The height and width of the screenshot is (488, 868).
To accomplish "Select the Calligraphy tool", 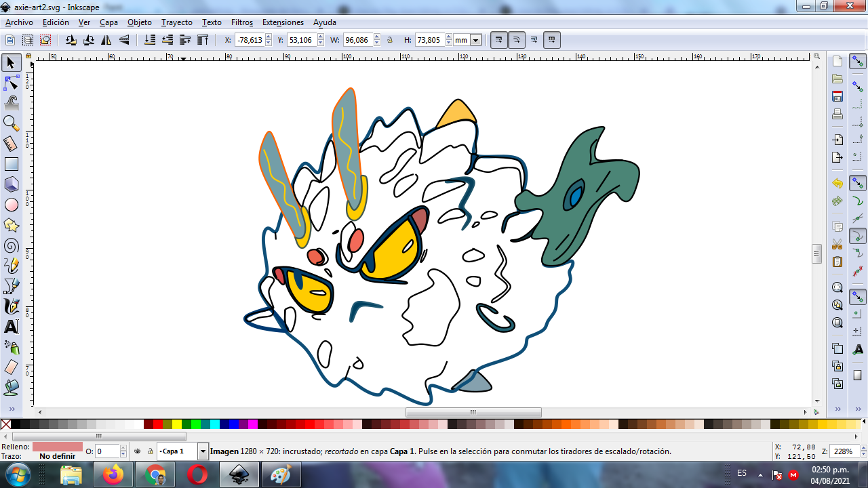I will (x=11, y=306).
